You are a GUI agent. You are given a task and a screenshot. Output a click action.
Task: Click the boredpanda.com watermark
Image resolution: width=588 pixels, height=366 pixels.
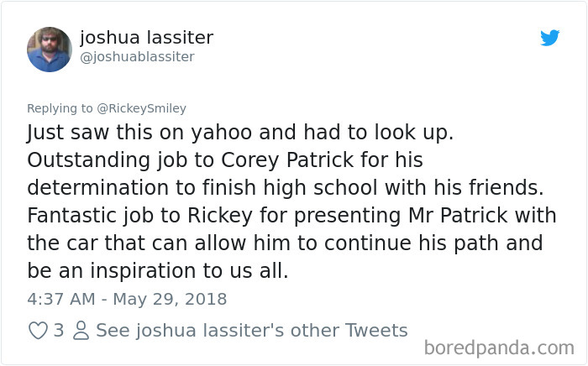pyautogui.click(x=498, y=347)
